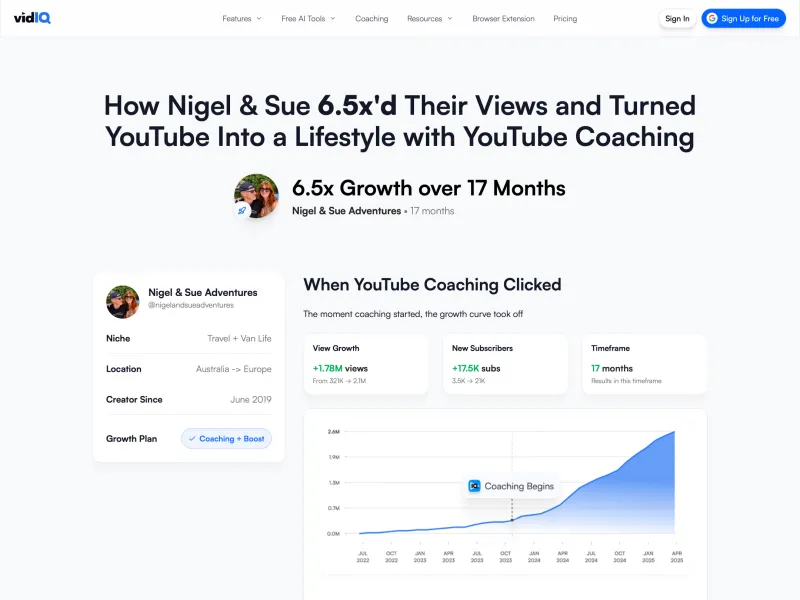
Task: Open the Browser Extension page
Action: click(x=503, y=18)
